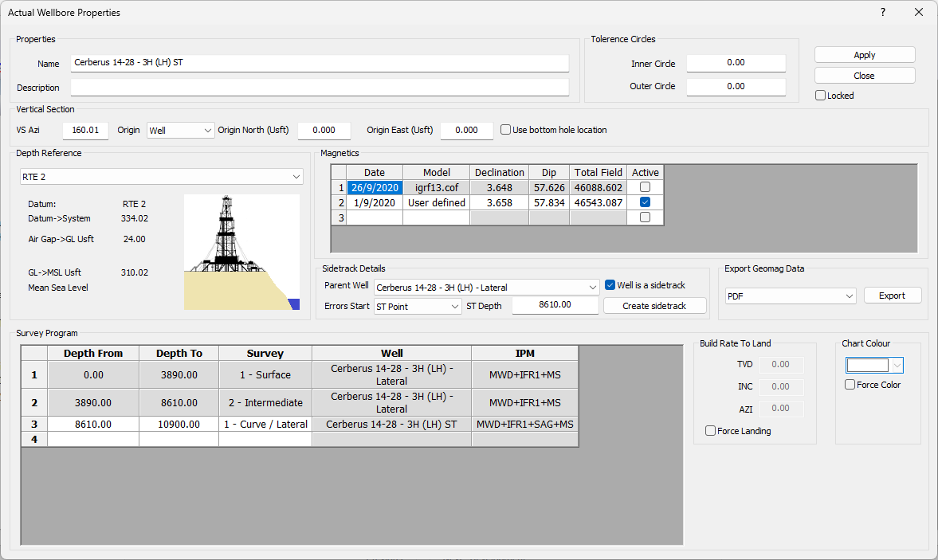Toggle the Force Color checkbox
Image resolution: width=938 pixels, height=560 pixels.
coord(850,385)
